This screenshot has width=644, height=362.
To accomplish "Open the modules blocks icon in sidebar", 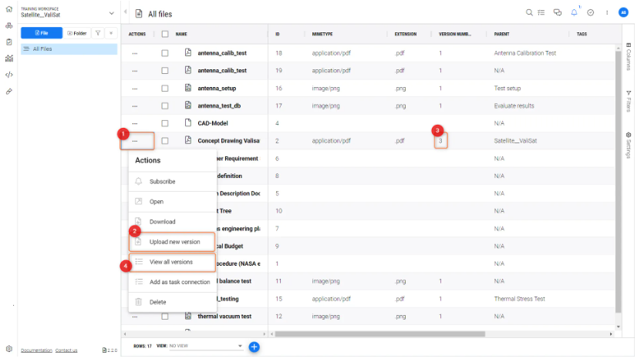I will tap(8, 26).
